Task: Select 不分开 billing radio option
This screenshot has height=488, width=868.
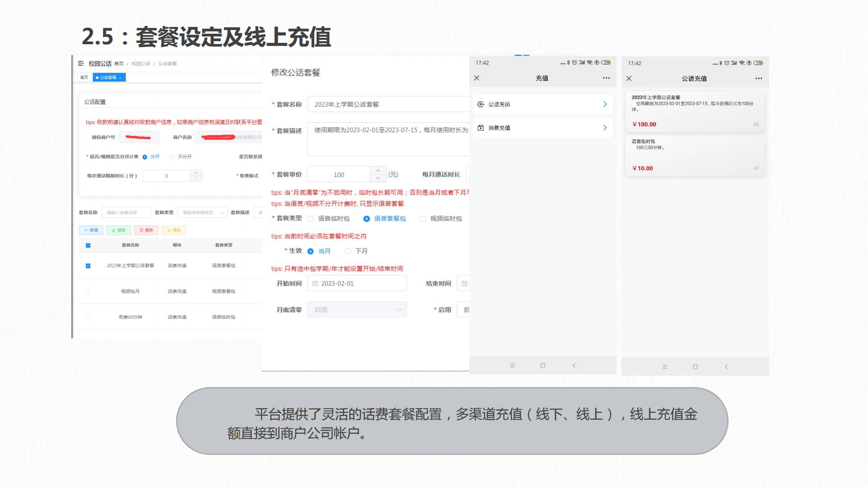Action: click(181, 157)
